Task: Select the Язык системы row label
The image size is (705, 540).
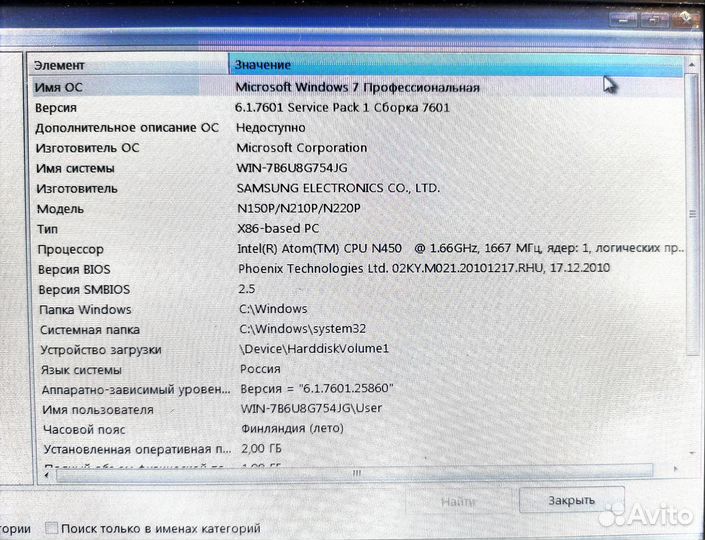Action: pyautogui.click(x=81, y=370)
